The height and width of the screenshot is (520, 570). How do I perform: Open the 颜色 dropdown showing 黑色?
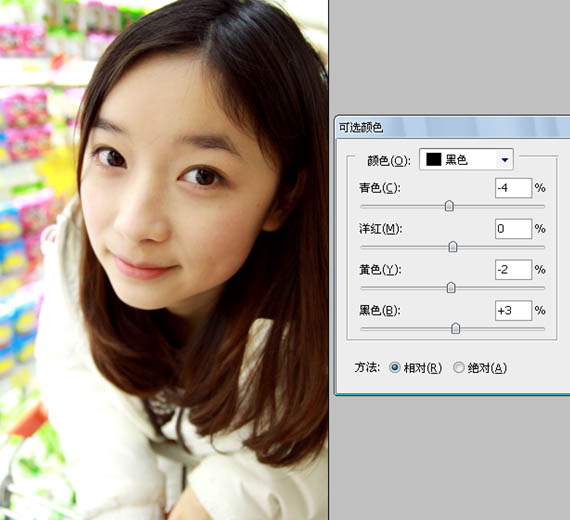click(466, 159)
